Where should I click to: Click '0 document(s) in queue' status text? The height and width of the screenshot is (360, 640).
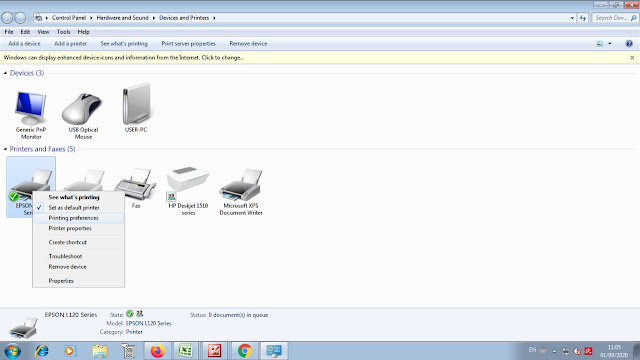(x=238, y=315)
